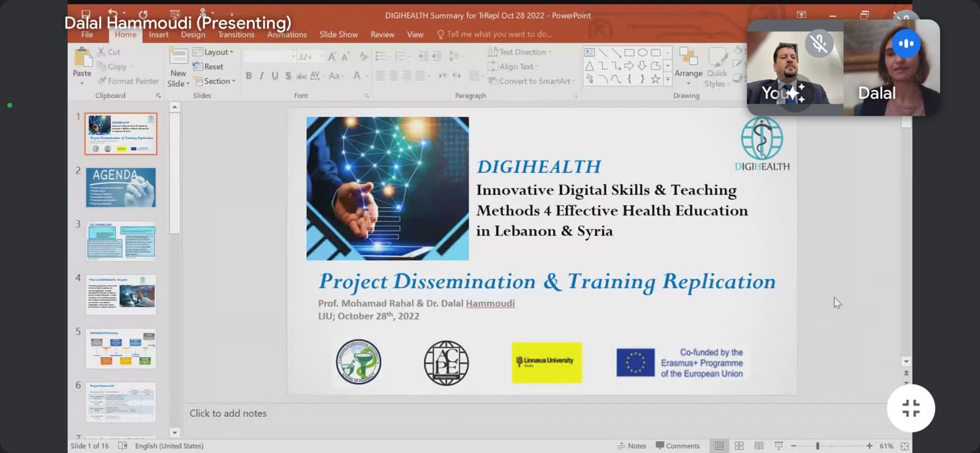Click Tell me what you want to do box
The height and width of the screenshot is (453, 980).
pyautogui.click(x=494, y=34)
